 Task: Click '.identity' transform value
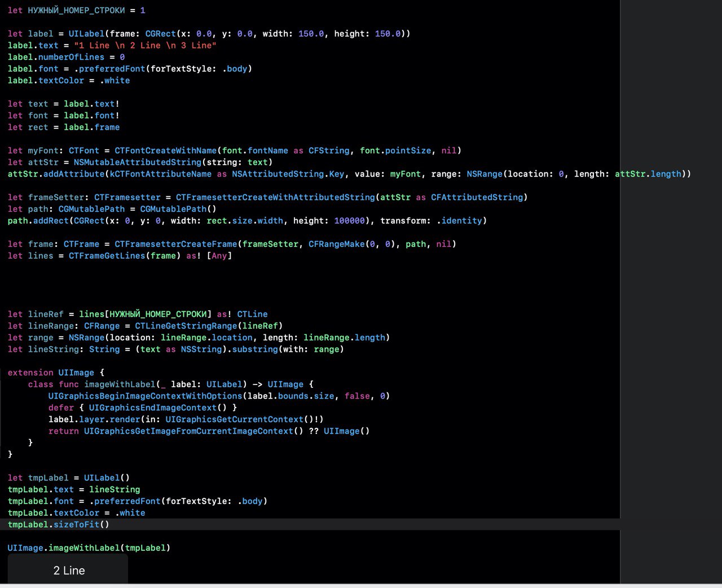459,221
